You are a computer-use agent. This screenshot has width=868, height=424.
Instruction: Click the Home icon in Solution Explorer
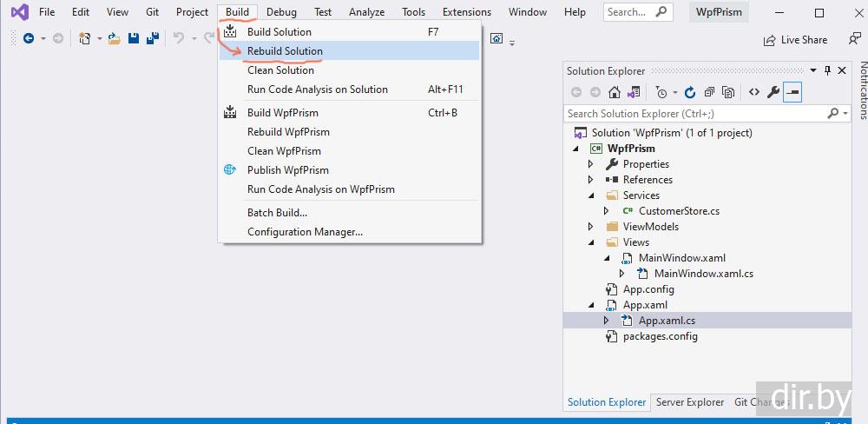click(x=615, y=92)
